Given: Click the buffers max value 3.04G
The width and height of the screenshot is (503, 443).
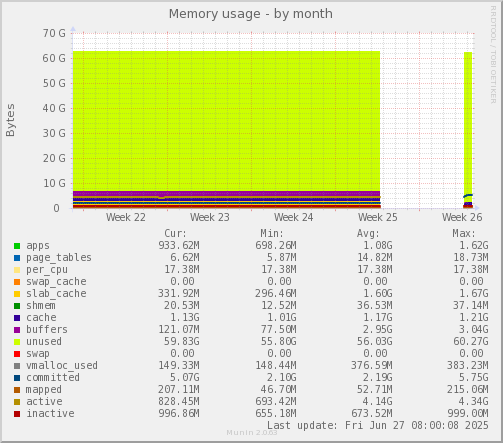Looking at the screenshot, I should (x=473, y=330).
